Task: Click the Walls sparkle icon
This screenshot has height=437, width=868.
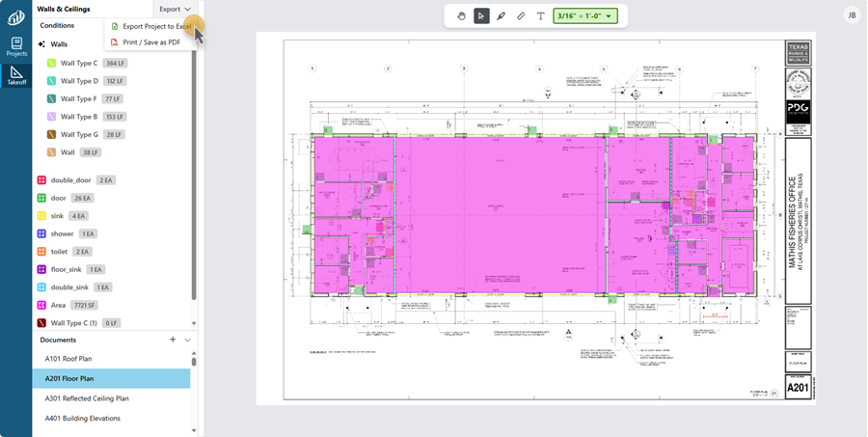Action: [x=41, y=43]
